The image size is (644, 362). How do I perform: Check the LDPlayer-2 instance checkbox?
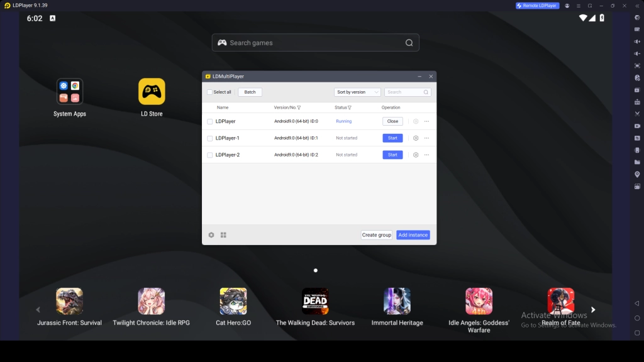tap(210, 155)
